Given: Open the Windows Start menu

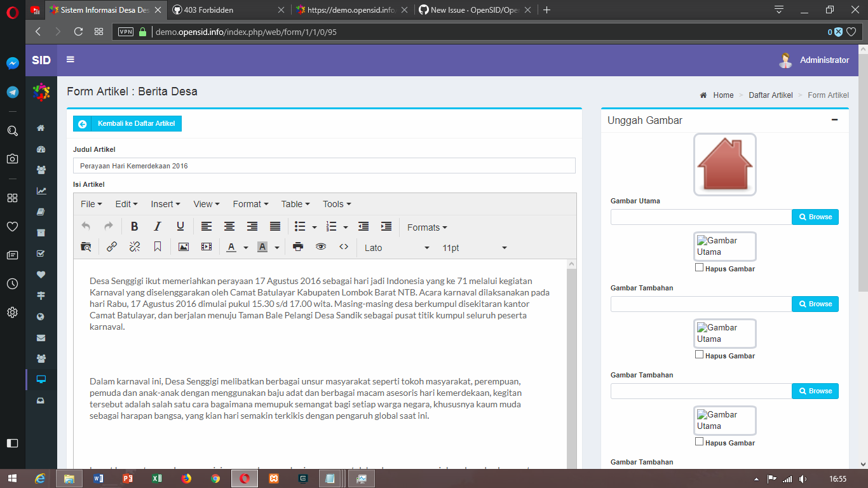Looking at the screenshot, I should coord(13,478).
